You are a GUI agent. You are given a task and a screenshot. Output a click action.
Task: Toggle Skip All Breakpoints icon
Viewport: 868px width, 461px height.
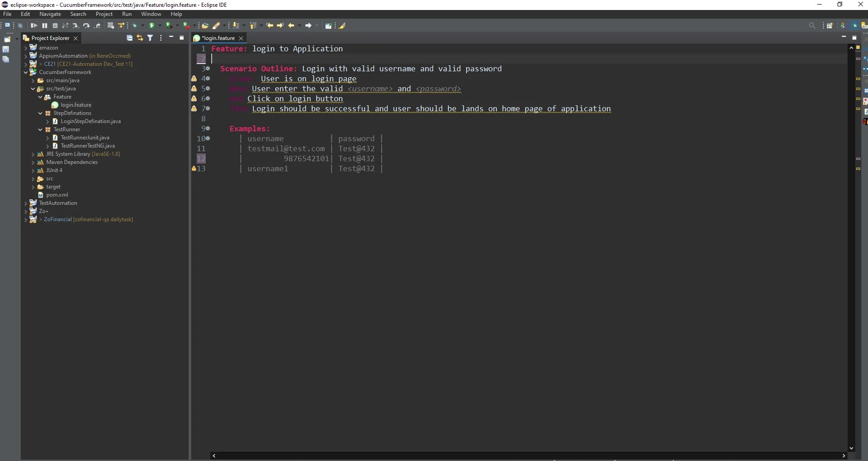pyautogui.click(x=20, y=26)
